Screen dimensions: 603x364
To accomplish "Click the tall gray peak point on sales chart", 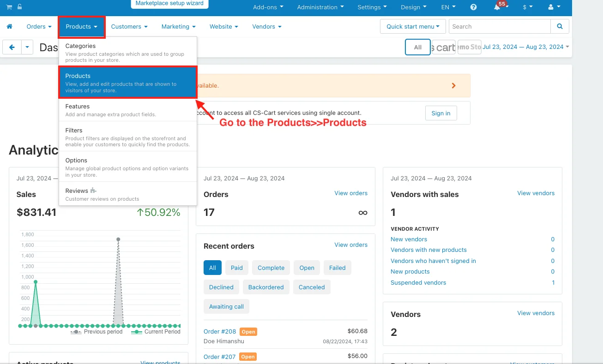I will [118, 239].
